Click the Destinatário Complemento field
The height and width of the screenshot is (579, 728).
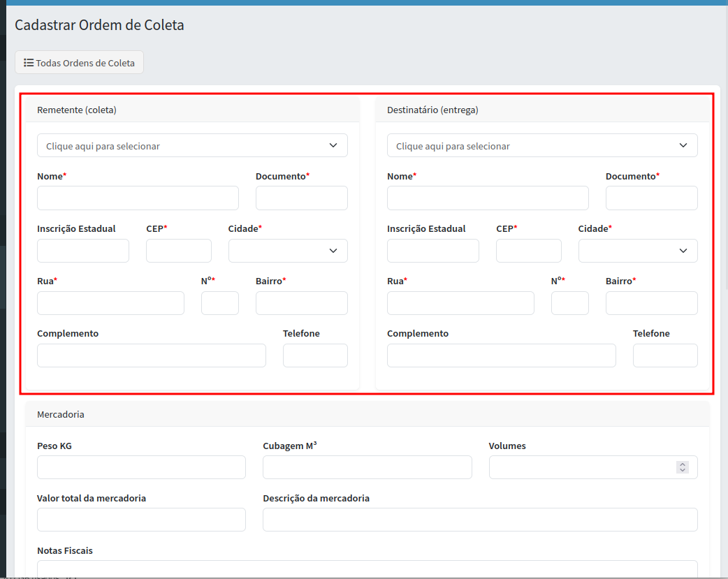click(x=501, y=356)
